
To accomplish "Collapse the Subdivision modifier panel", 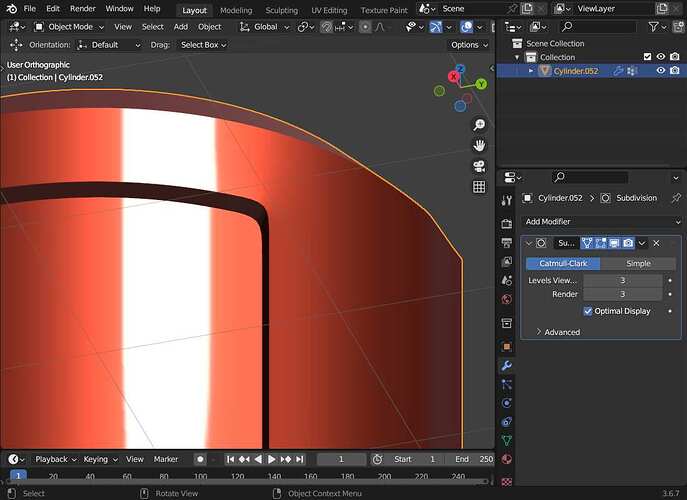I will click(529, 243).
